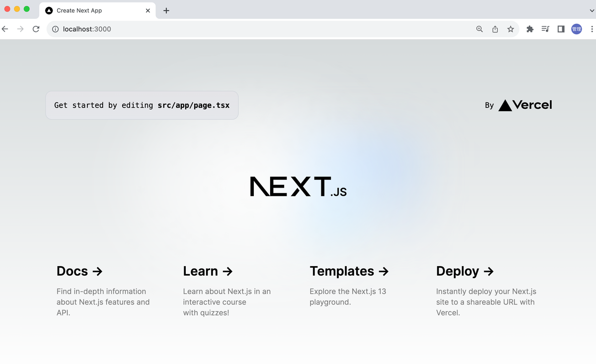Open the Learn interactive course link
This screenshot has width=596, height=364.
click(x=208, y=271)
